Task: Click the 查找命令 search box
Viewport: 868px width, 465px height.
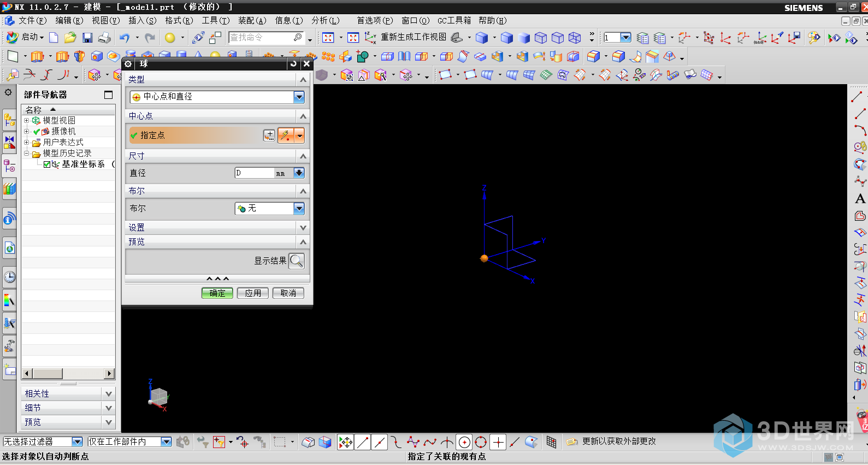Action: point(266,37)
